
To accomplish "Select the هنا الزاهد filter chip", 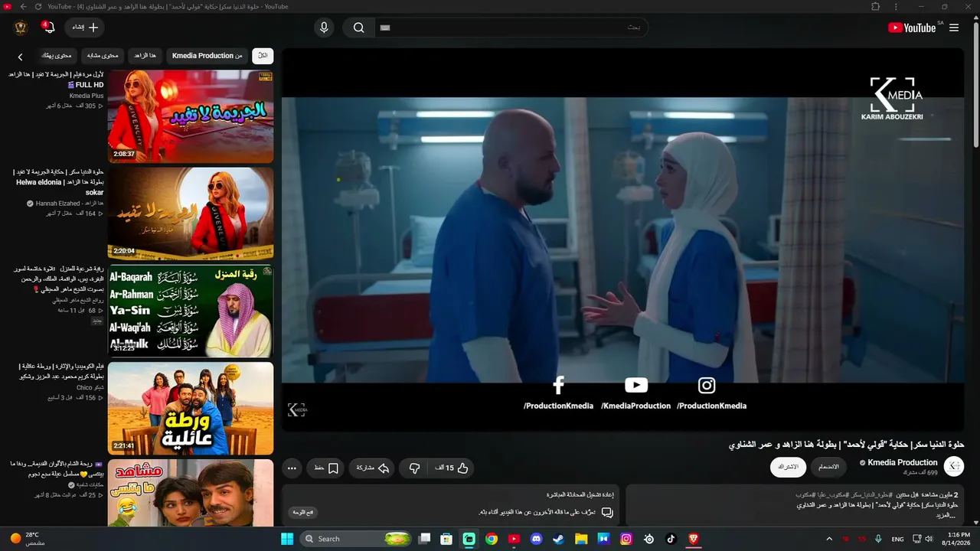I will pyautogui.click(x=145, y=56).
